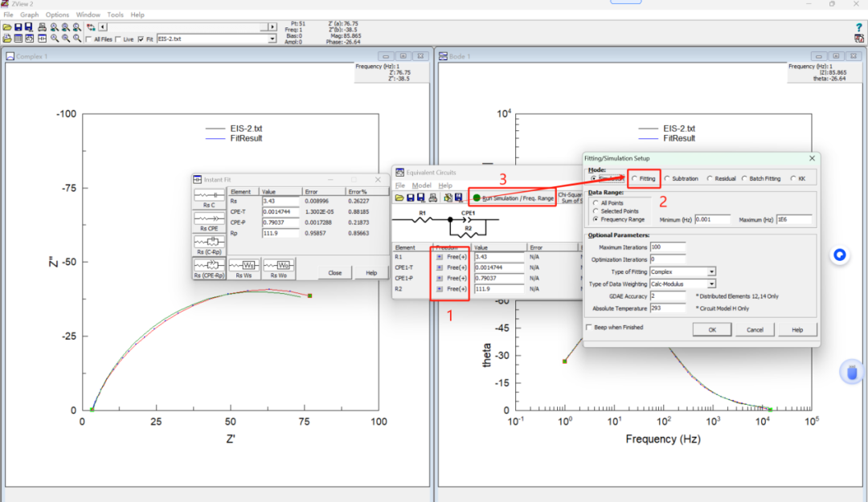Choose the Rs (C-Rp) circuit icon
The height and width of the screenshot is (502, 868).
(209, 245)
